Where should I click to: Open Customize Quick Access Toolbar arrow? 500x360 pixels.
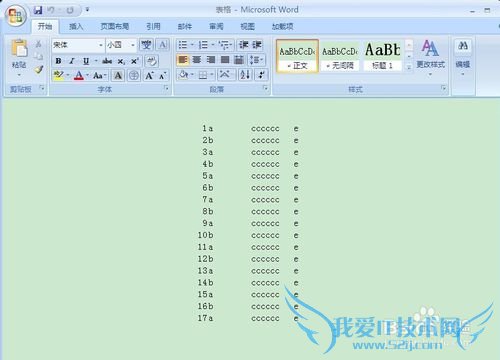(x=87, y=10)
